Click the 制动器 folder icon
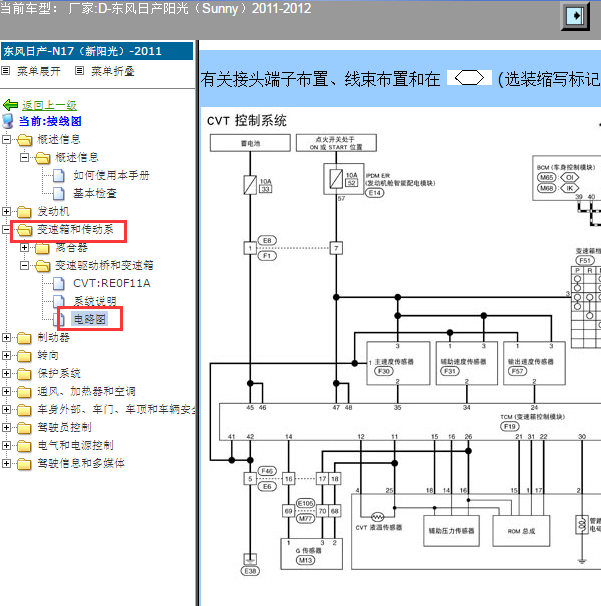 [24, 338]
